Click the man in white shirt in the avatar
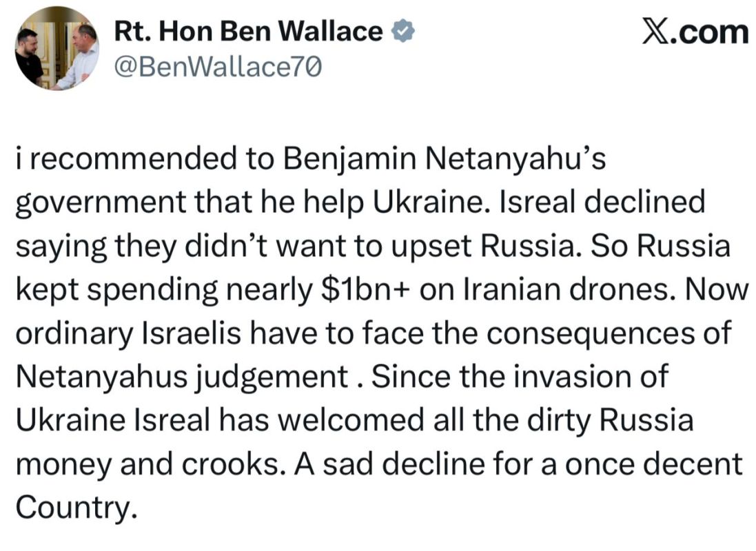This screenshot has width=756, height=551. (78, 55)
